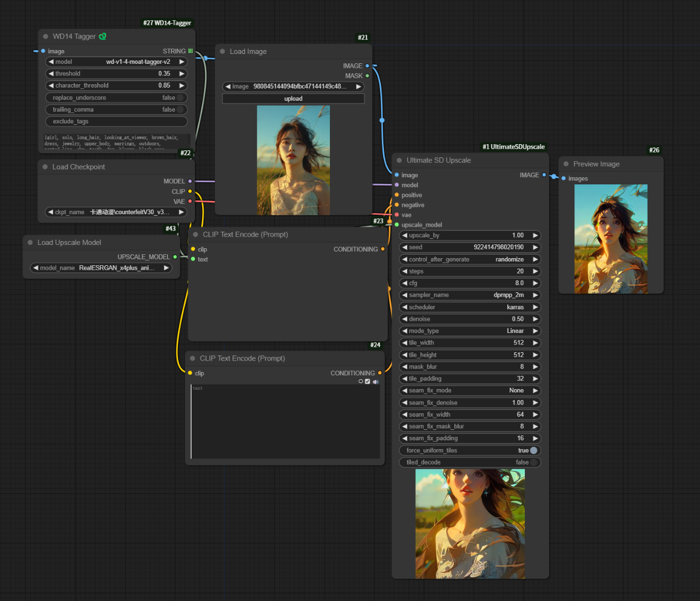Collapse the Ultimate SD Upscale node via title dot
The height and width of the screenshot is (601, 700).
point(399,161)
